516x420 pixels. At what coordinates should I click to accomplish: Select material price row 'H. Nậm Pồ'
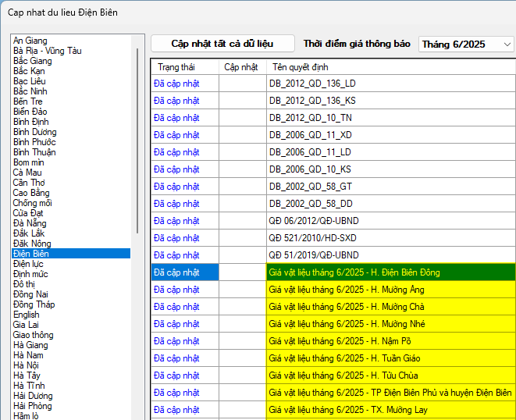click(x=333, y=341)
